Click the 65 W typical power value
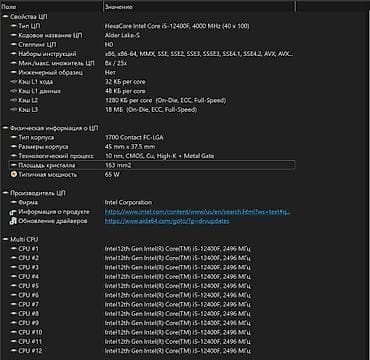Viewport: 370px width, 360px height. coord(112,175)
